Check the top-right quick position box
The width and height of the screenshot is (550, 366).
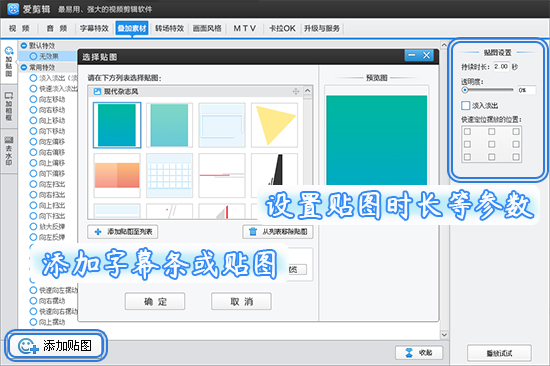coord(516,132)
